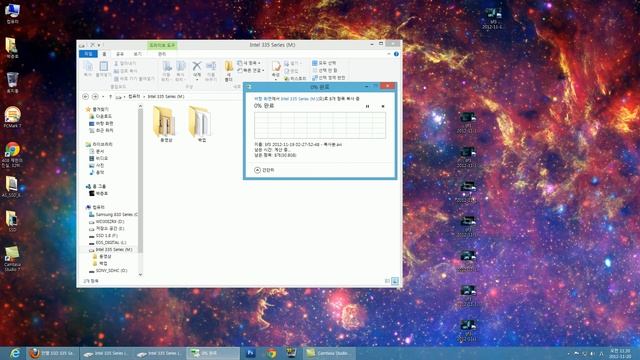Switch to large icons view in status bar

[x=395, y=281]
